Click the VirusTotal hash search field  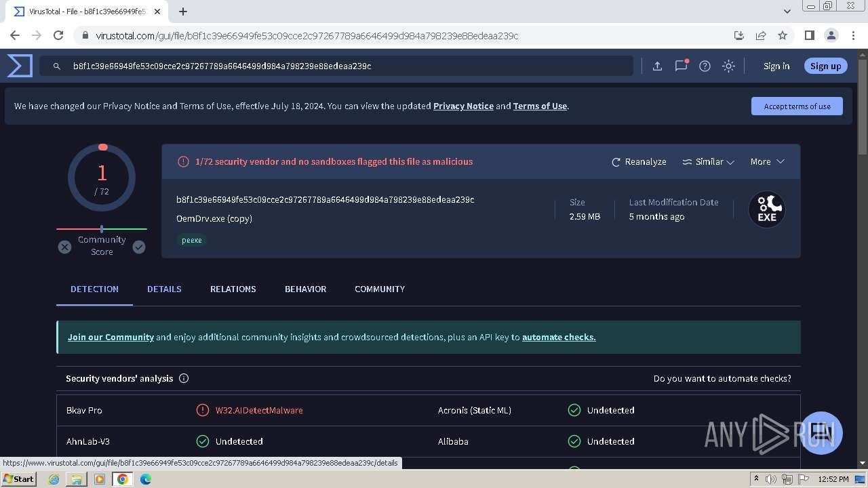coord(336,66)
